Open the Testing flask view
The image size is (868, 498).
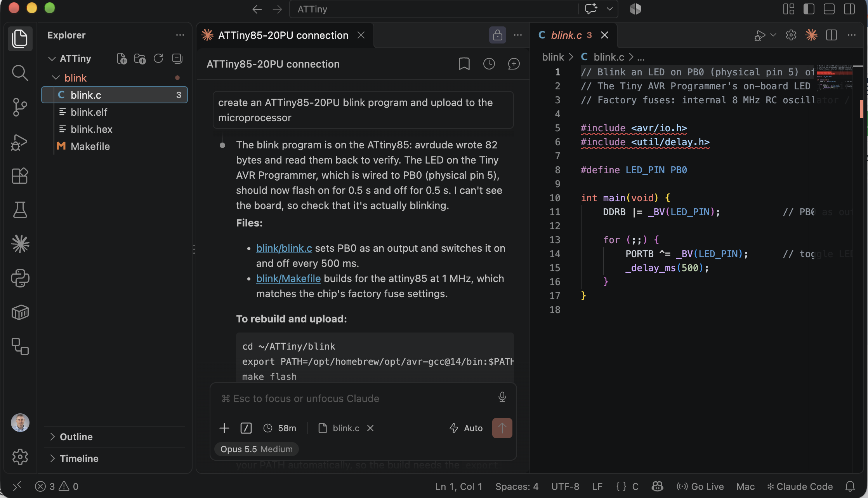click(x=20, y=210)
